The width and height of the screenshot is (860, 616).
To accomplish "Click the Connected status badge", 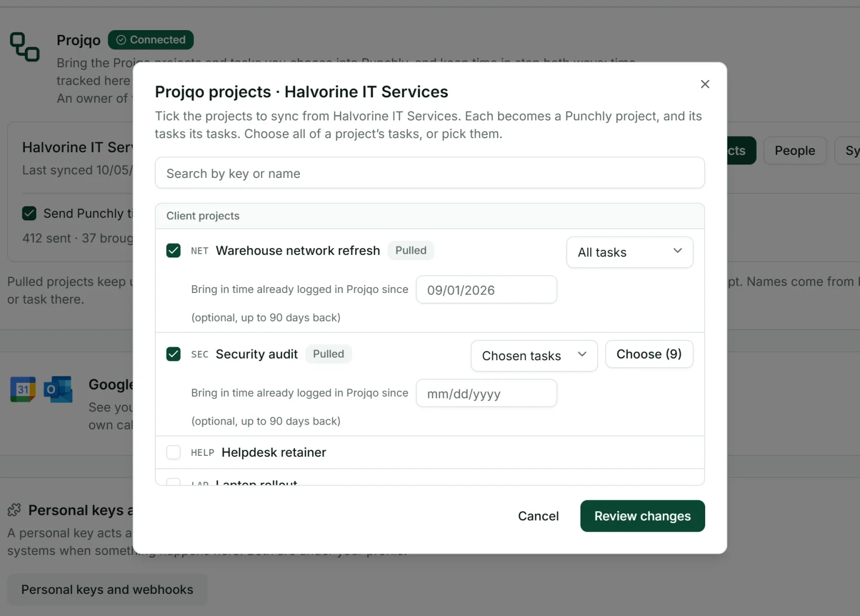I will (150, 40).
